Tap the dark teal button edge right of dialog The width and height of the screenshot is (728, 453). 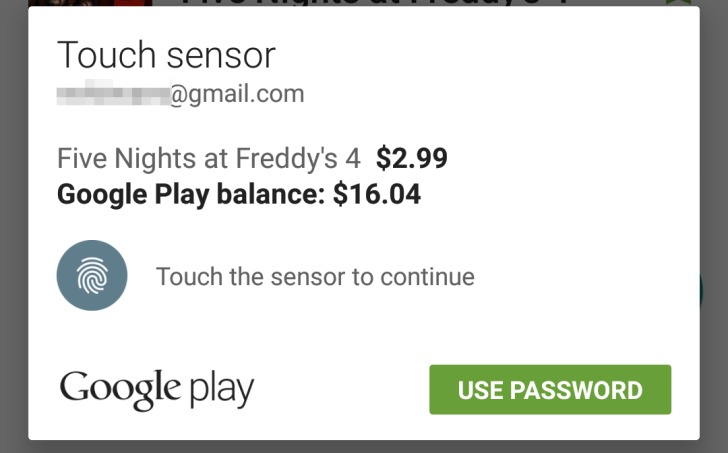coord(702,290)
